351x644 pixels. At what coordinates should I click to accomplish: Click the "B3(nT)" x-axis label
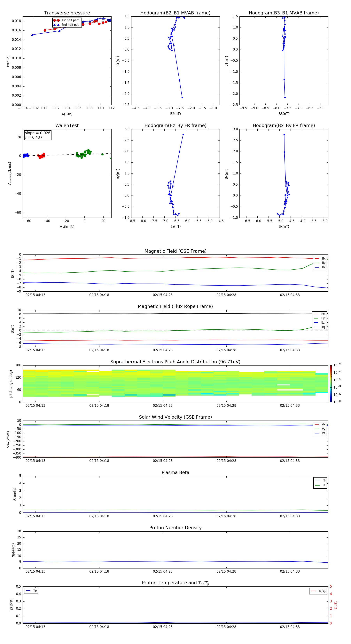(x=284, y=114)
